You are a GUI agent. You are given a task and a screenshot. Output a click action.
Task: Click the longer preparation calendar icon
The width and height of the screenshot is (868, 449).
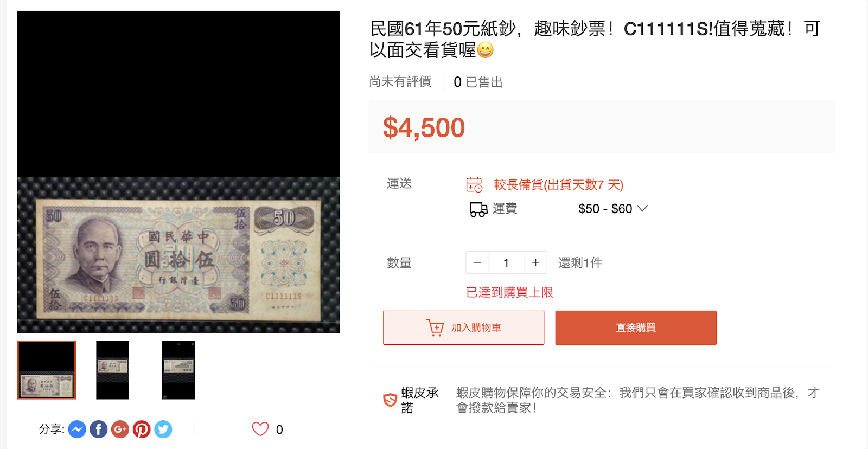click(474, 185)
